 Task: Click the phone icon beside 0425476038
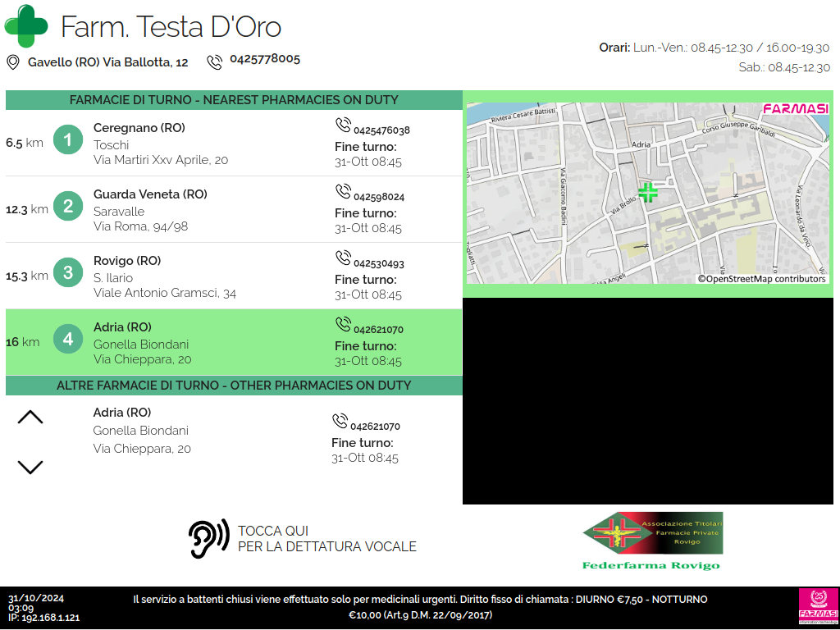[343, 126]
